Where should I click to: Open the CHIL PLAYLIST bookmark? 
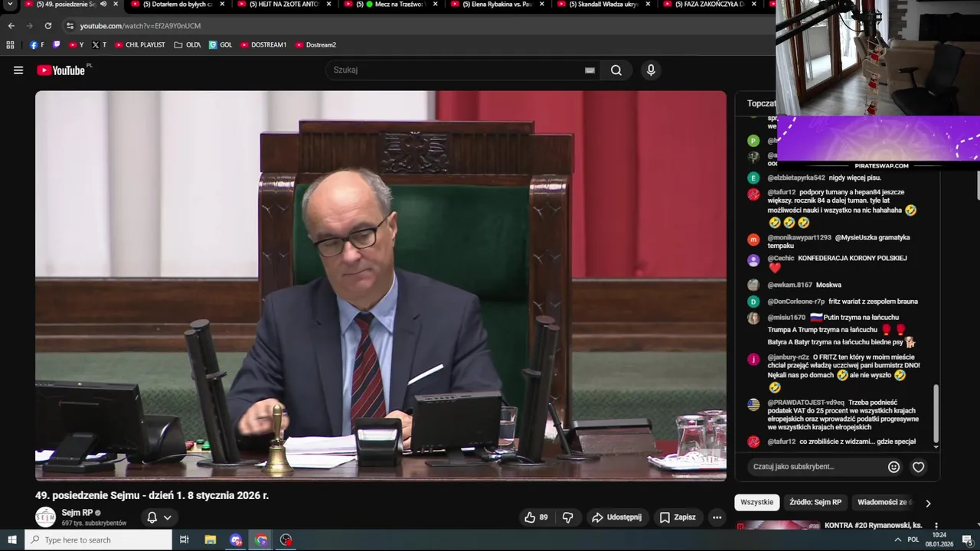pyautogui.click(x=139, y=45)
